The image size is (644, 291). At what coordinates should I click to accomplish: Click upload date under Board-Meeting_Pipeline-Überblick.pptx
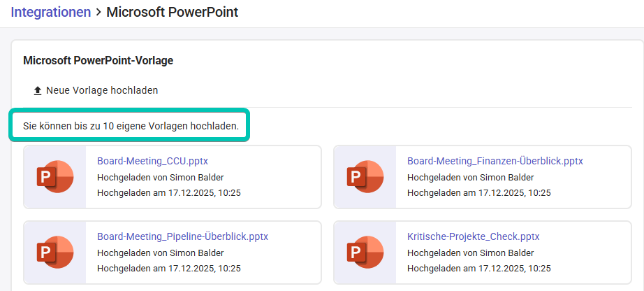[x=169, y=269]
